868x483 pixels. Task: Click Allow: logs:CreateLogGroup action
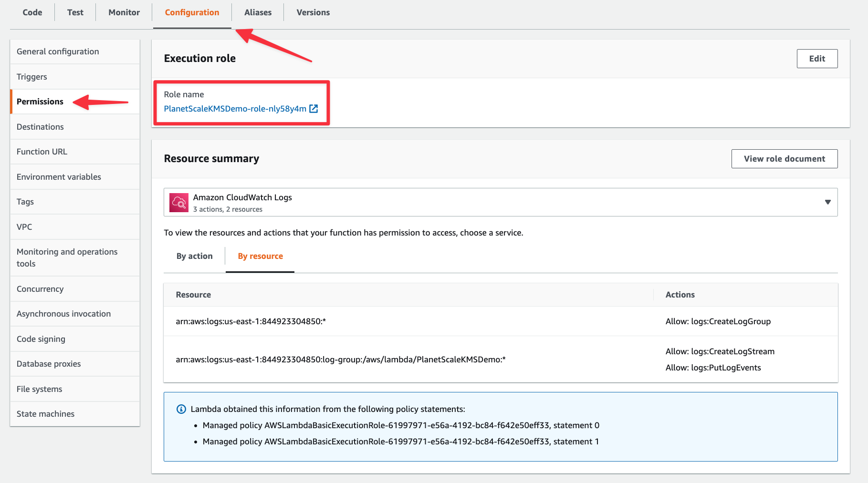[718, 321]
